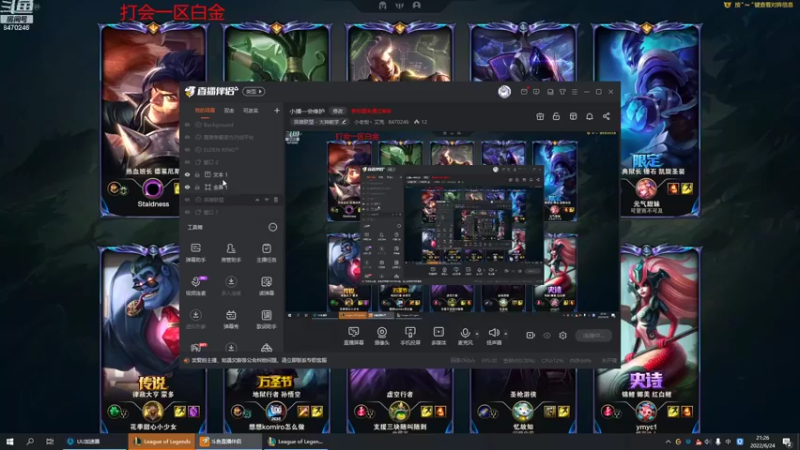This screenshot has height=450, width=800.
Task: Click the ymyc1 champion card in League window
Action: [x=647, y=339]
